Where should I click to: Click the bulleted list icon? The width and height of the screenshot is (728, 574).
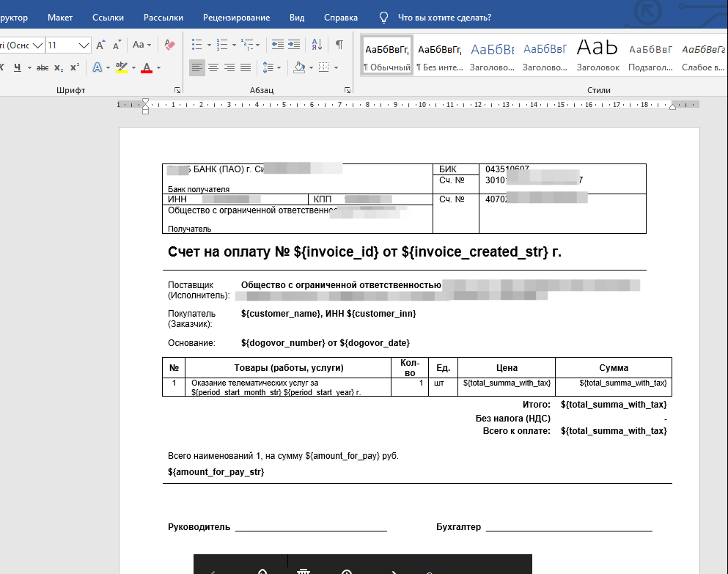(x=196, y=45)
